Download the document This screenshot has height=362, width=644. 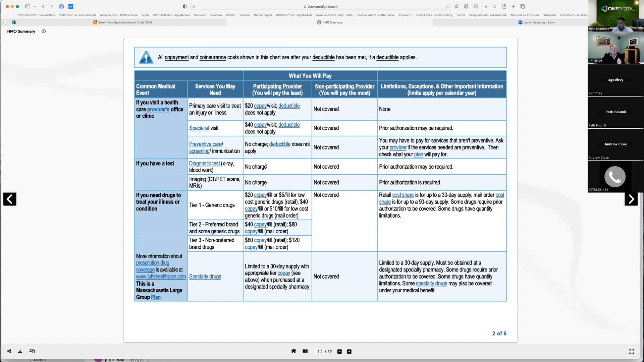(x=20, y=351)
